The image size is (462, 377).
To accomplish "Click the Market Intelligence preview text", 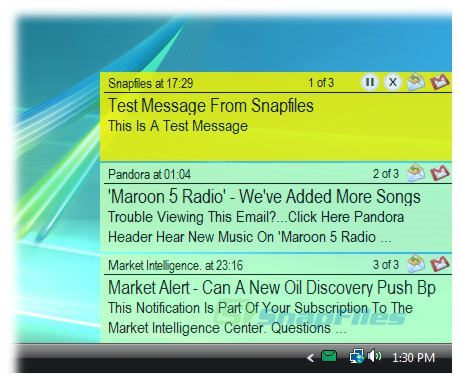I will (260, 318).
